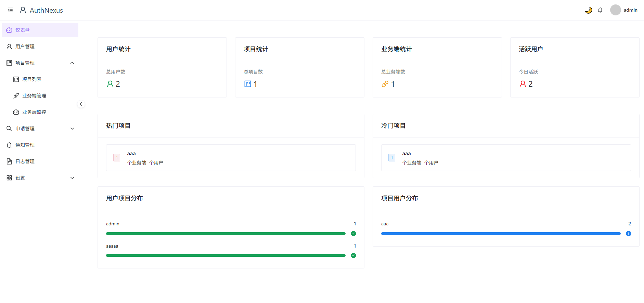Click the 日志管理 document icon
Viewport: 644px width, 303px height.
[x=9, y=161]
